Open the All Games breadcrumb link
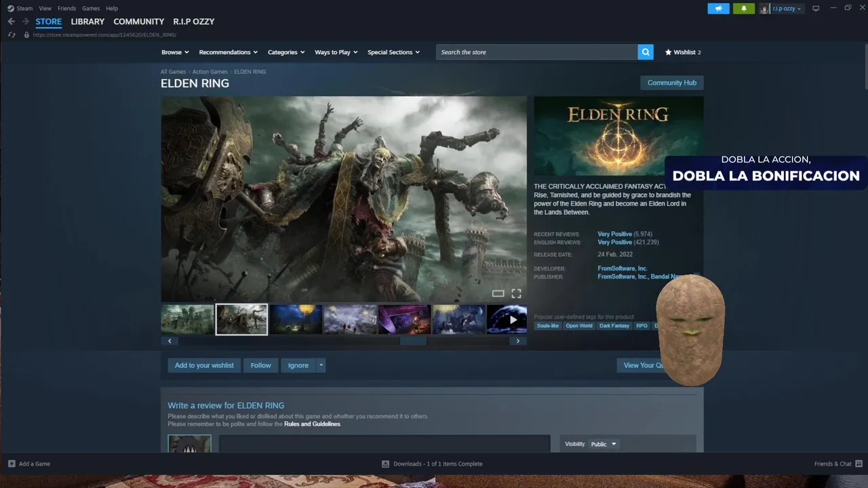 point(173,72)
